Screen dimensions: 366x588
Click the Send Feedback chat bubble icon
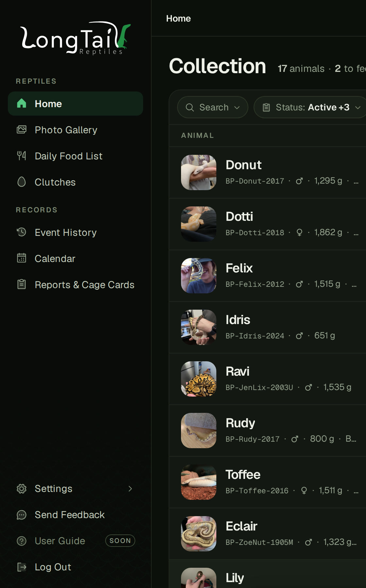tap(22, 515)
